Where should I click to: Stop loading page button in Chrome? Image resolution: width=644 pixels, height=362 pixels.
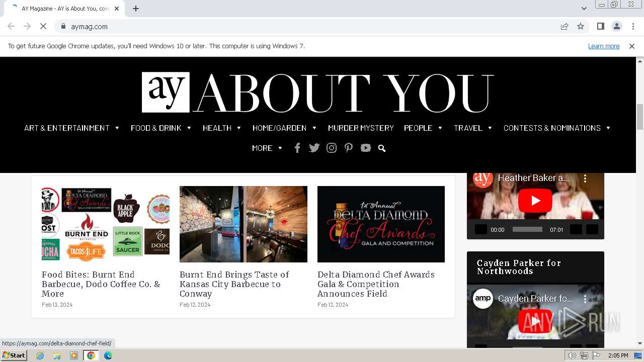tap(43, 27)
